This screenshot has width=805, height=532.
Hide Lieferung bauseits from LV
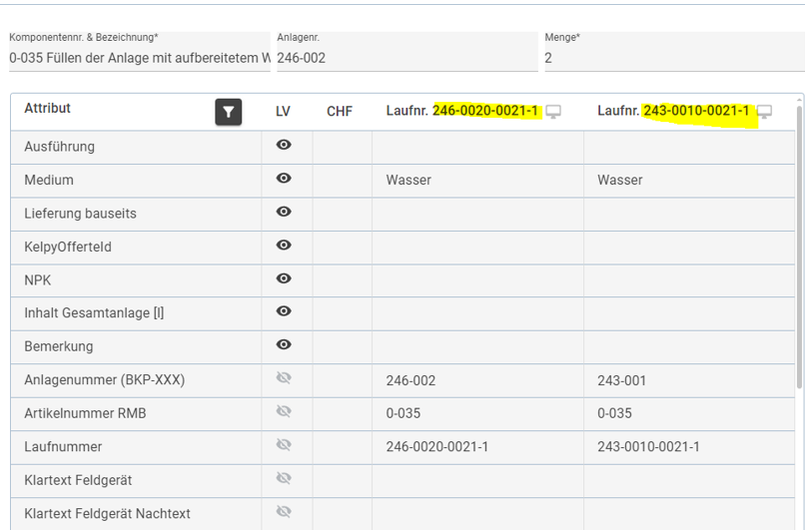[284, 212]
